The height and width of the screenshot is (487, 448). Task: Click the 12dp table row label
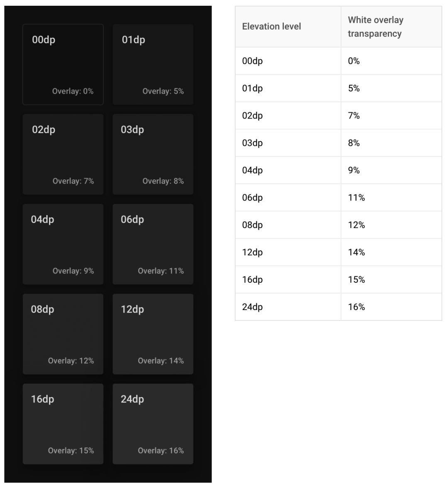pos(253,252)
